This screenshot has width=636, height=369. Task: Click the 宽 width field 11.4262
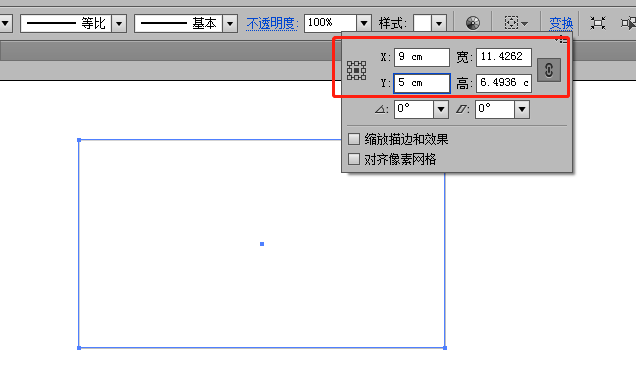[504, 57]
